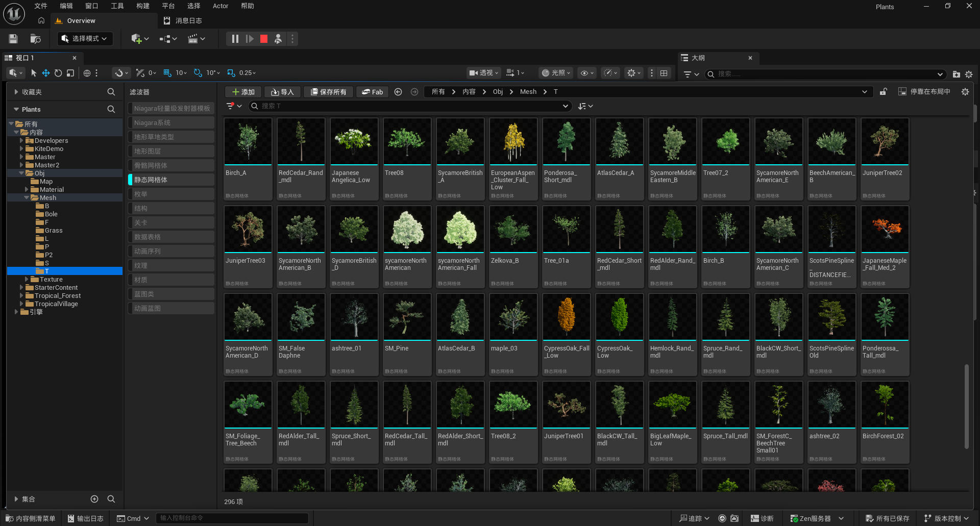Screen dimensions: 980x526
Task: Collapse the Mesh folder
Action: tap(27, 198)
